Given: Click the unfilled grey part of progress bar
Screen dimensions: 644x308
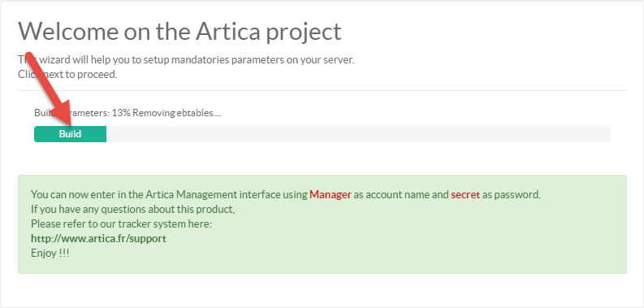Looking at the screenshot, I should click(358, 134).
